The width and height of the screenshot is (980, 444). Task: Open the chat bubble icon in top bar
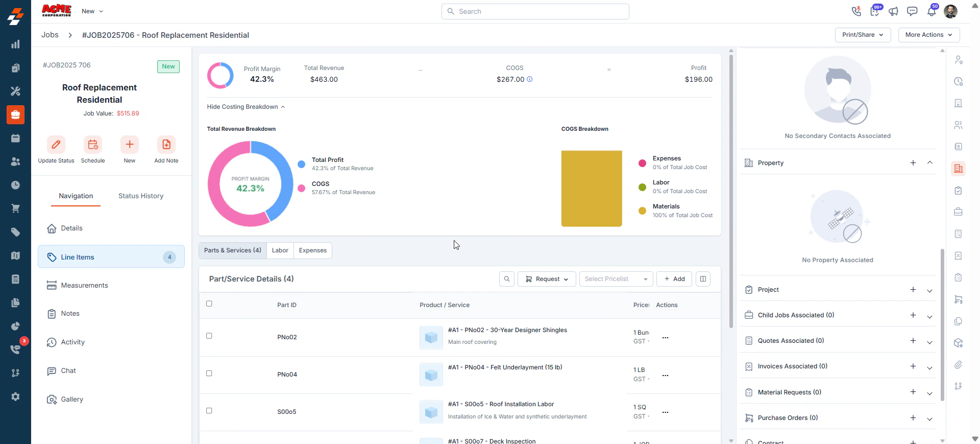912,11
